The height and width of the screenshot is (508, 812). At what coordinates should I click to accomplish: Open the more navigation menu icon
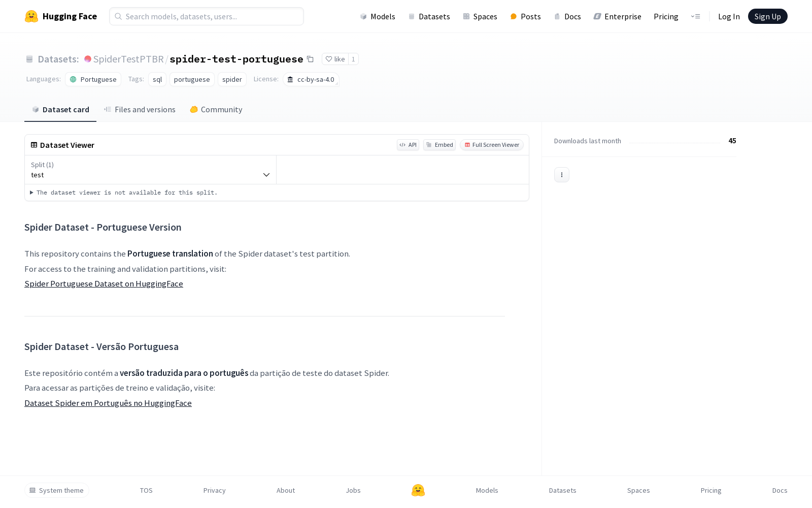pyautogui.click(x=695, y=16)
